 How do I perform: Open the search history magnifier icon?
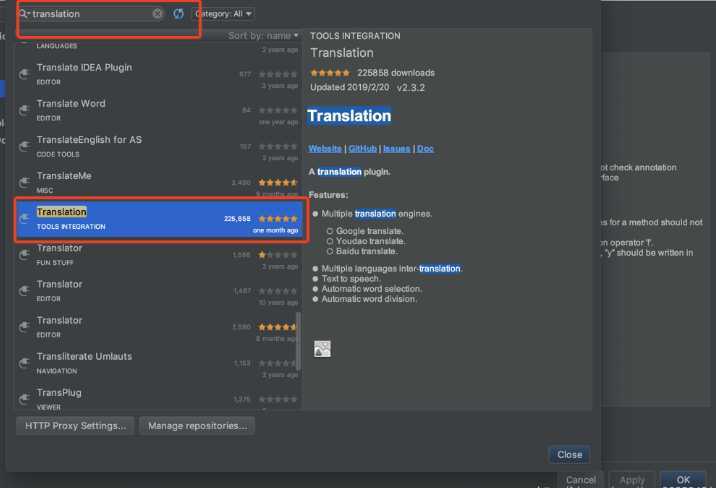click(x=23, y=14)
